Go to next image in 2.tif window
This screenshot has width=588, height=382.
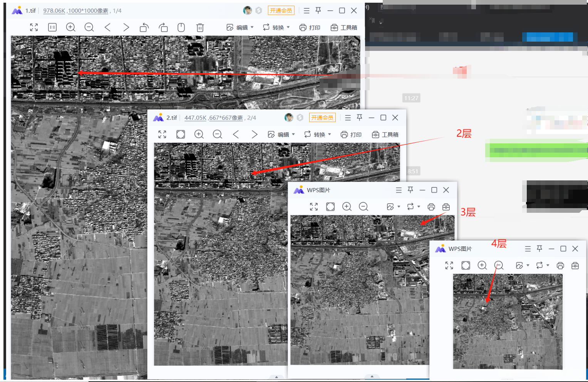coord(254,134)
